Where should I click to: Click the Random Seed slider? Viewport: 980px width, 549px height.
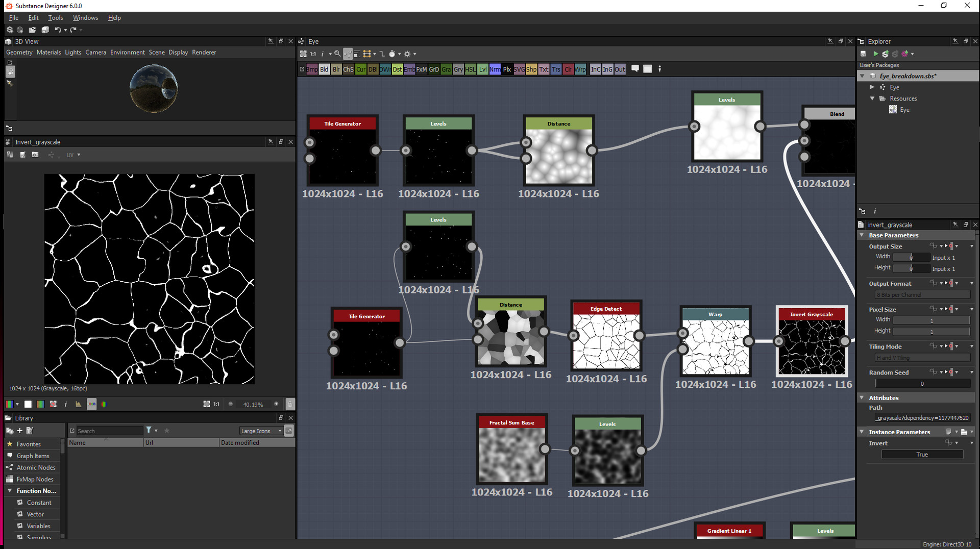tap(923, 384)
